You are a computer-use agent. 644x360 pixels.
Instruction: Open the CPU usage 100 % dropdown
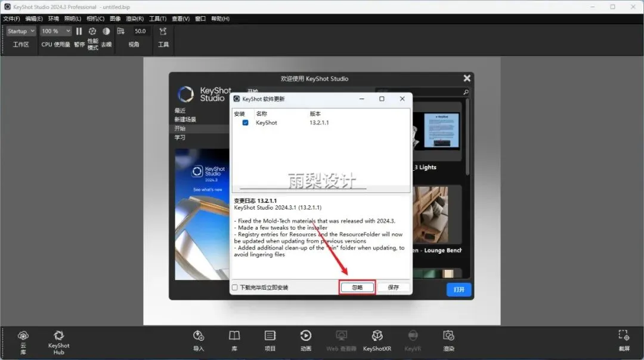pyautogui.click(x=56, y=31)
